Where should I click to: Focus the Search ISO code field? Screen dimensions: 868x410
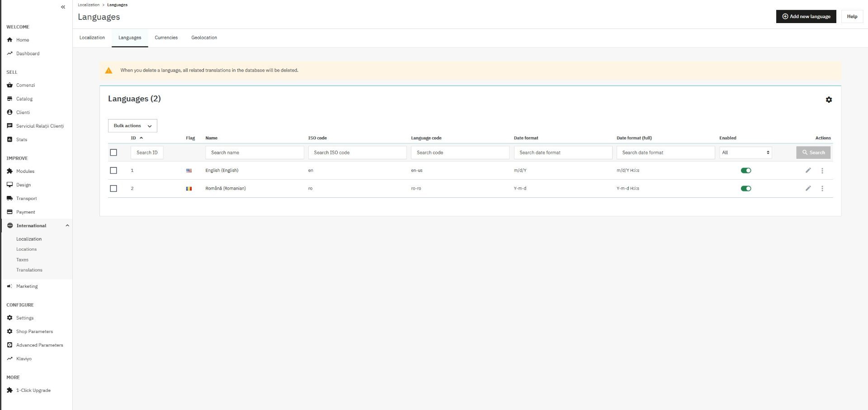(357, 153)
